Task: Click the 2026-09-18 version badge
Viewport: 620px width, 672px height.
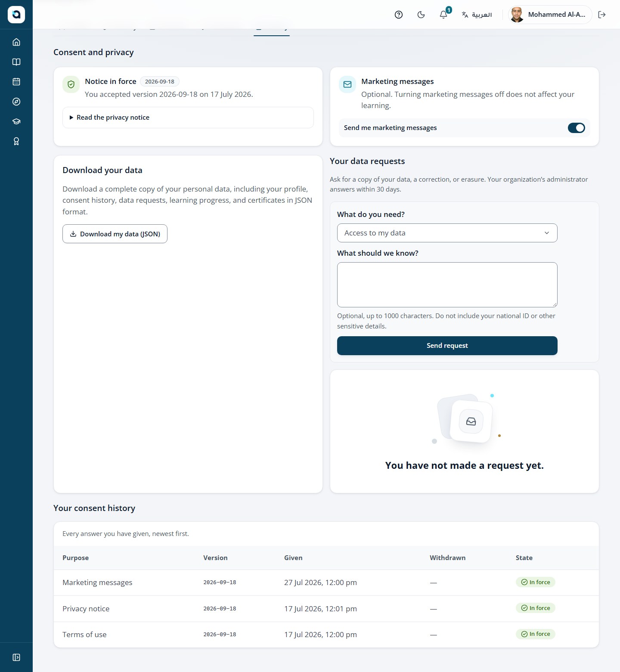Action: (160, 81)
